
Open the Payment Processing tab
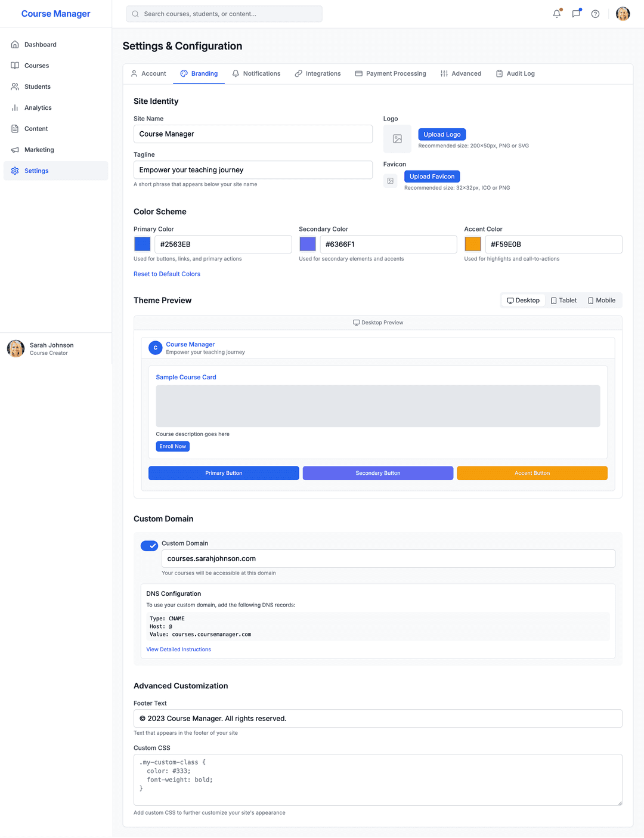point(391,74)
